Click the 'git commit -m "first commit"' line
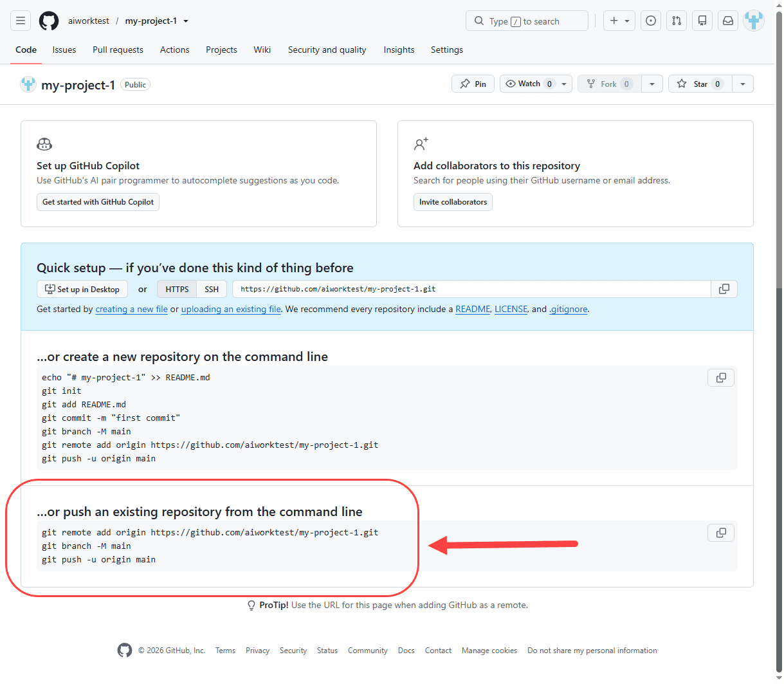This screenshot has height=684, width=784. point(111,418)
